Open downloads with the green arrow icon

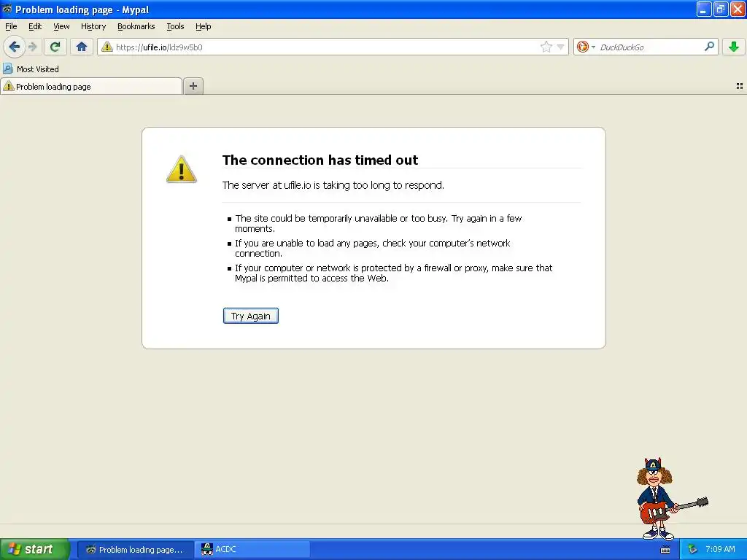coord(734,47)
